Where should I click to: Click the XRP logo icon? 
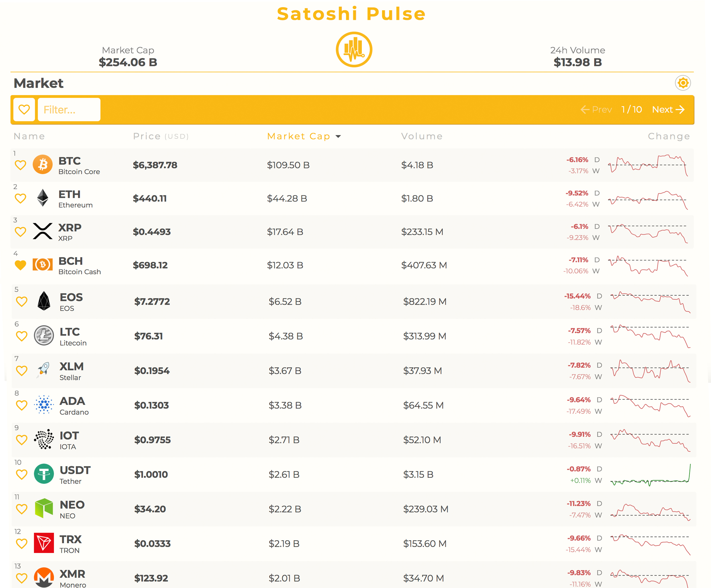point(43,231)
